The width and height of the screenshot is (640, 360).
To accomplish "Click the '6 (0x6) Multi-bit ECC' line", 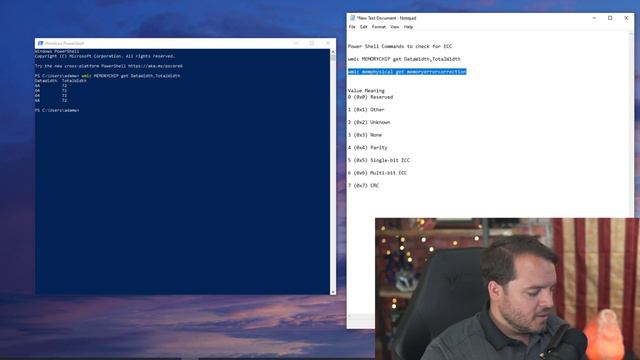I will tap(378, 173).
